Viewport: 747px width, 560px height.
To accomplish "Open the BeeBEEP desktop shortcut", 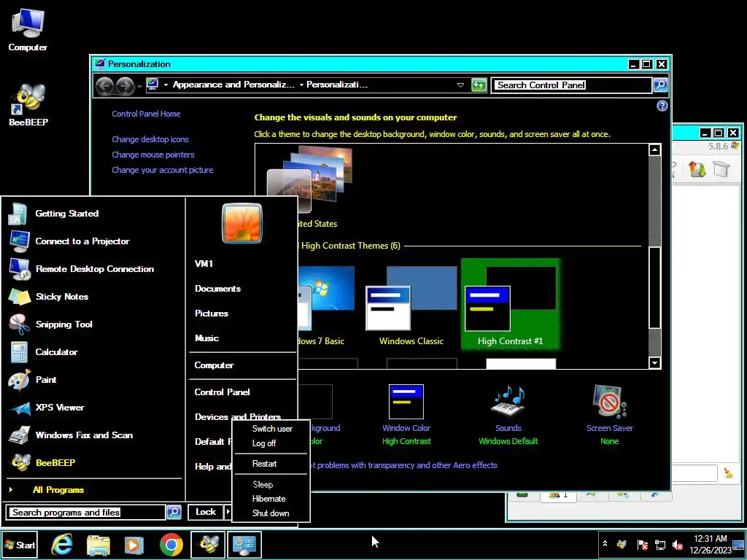I will [x=28, y=105].
